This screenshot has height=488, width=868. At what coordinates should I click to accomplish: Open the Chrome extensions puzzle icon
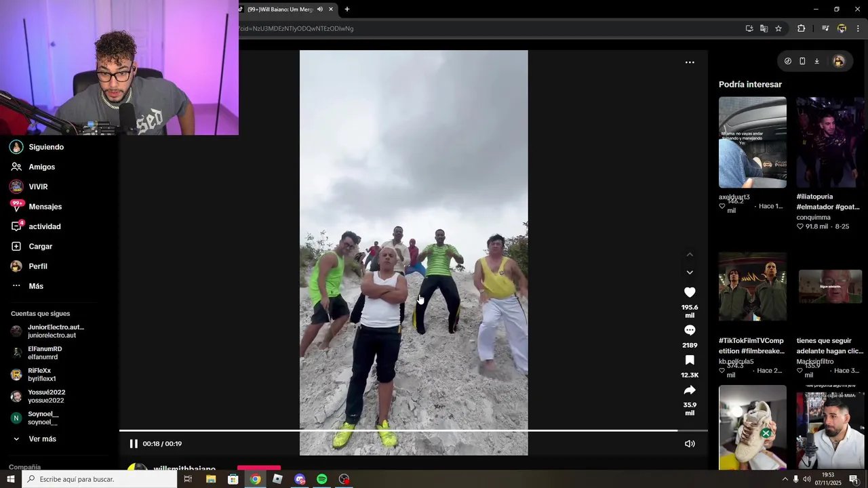[x=802, y=28]
